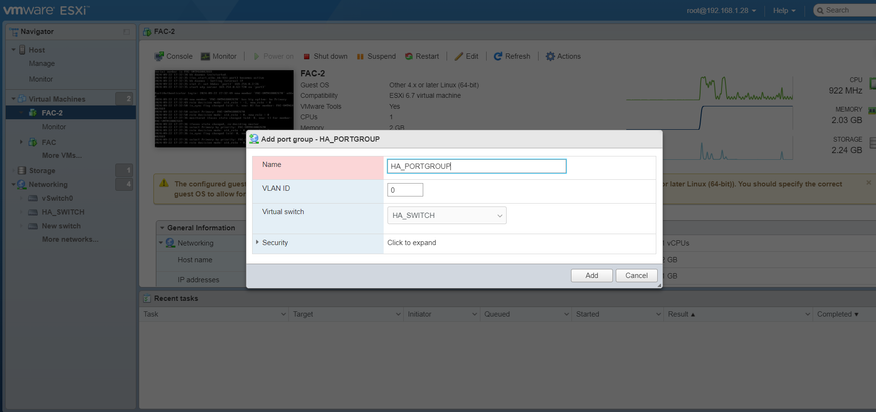Screen dimensions: 876x412
Task: Select New switch in Networking
Action: [x=61, y=226]
